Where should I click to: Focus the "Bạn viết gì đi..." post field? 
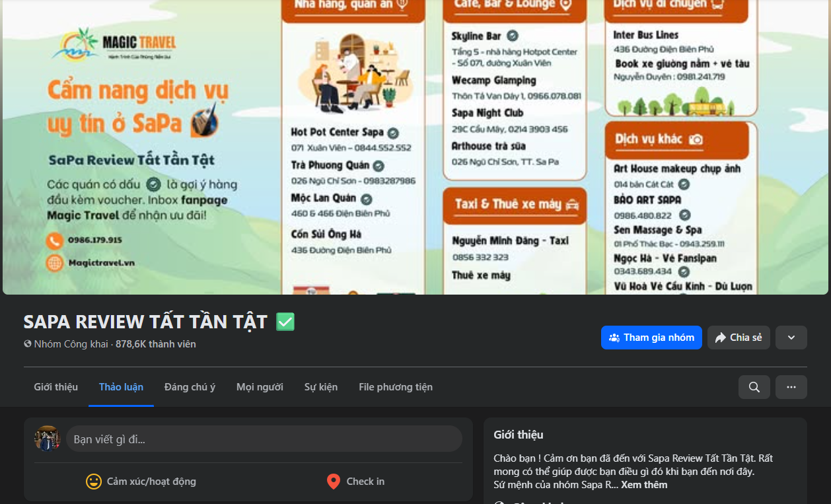(264, 439)
